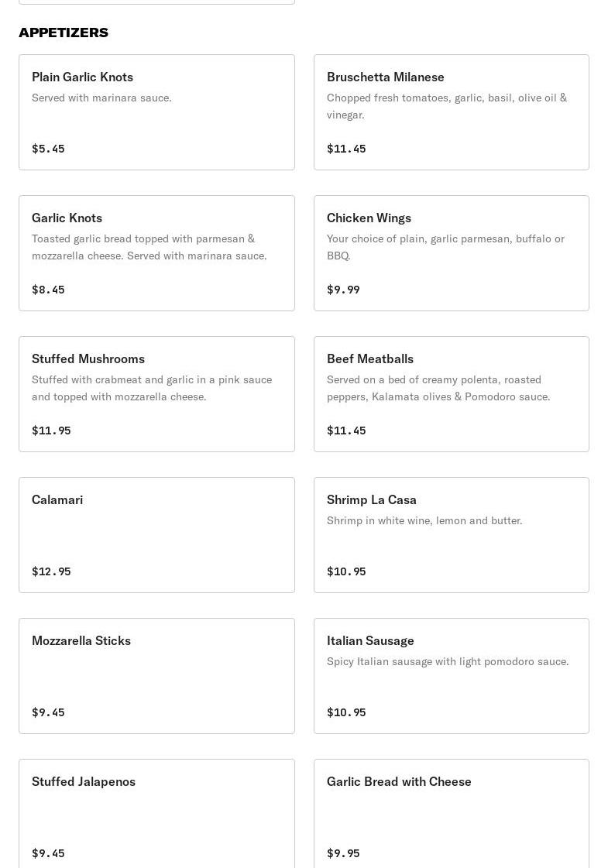The image size is (608, 868).
Task: Open the Shrimp La Casa item
Action: click(x=451, y=535)
